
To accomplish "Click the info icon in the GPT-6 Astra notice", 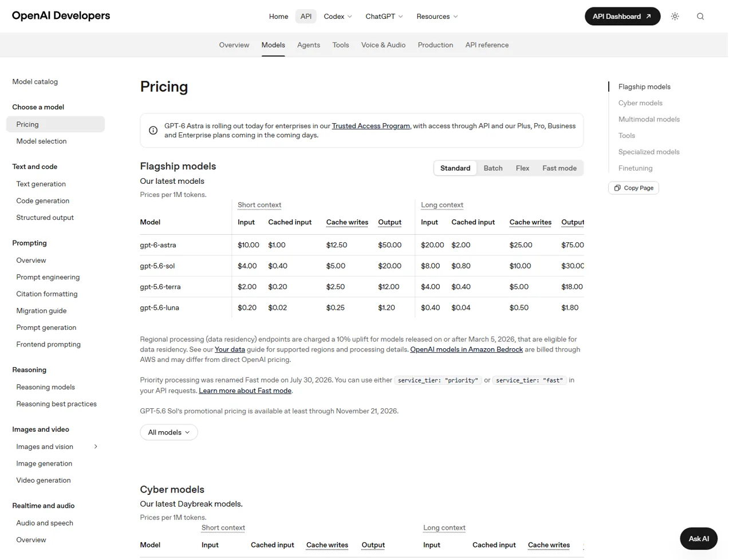I will 153,131.
